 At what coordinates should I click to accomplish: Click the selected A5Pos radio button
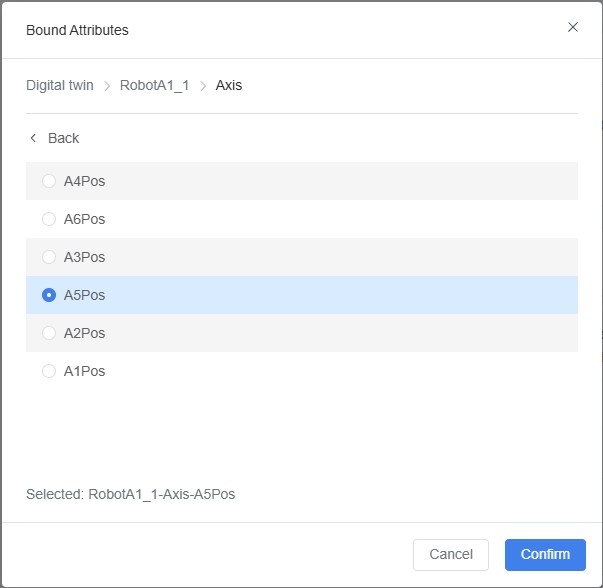click(x=49, y=295)
